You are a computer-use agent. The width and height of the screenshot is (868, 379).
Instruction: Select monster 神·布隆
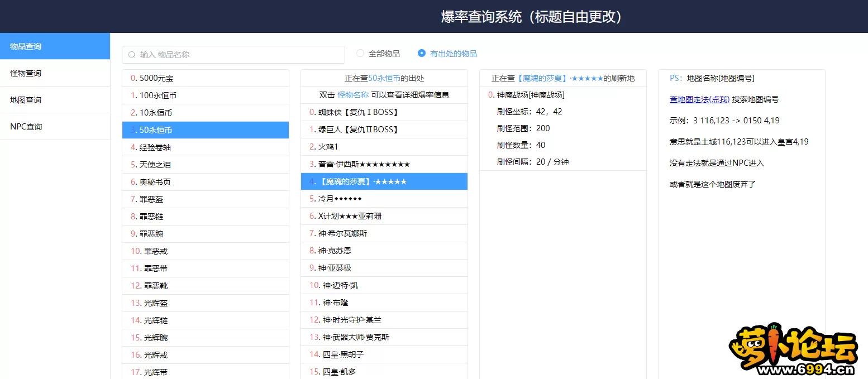(384, 303)
